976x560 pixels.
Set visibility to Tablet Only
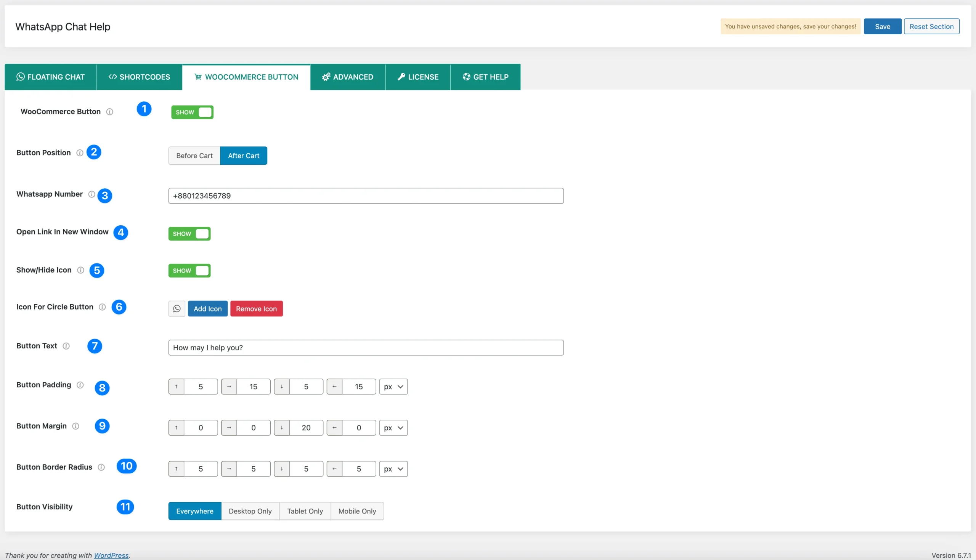(x=305, y=511)
